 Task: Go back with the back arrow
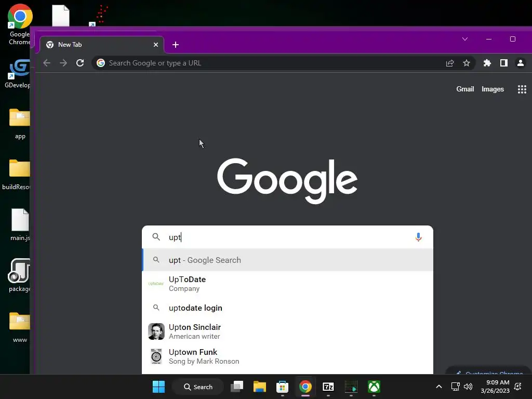click(47, 63)
